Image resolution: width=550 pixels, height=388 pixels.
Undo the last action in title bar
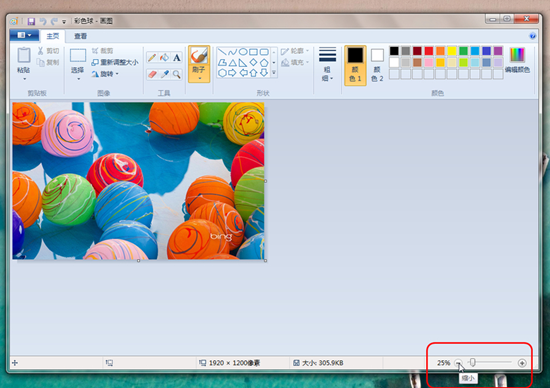tap(43, 21)
